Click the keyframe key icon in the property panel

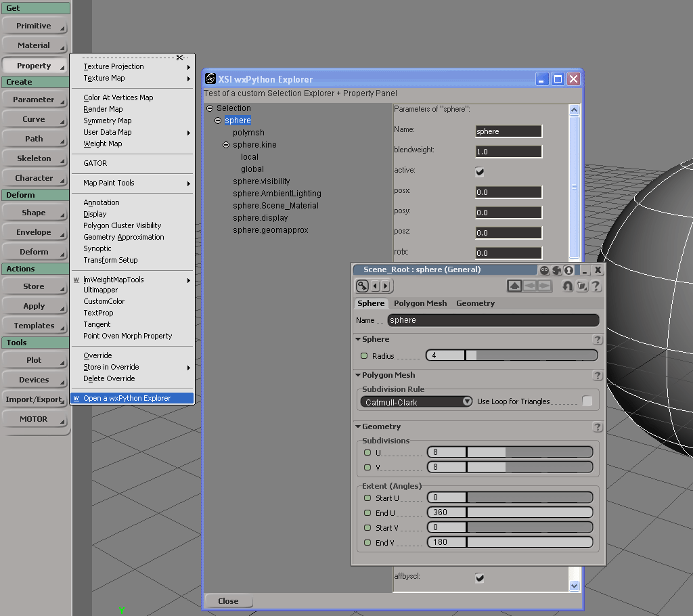click(363, 286)
